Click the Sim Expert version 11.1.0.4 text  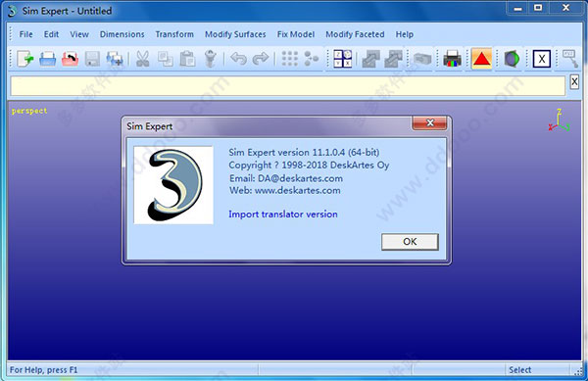[304, 153]
